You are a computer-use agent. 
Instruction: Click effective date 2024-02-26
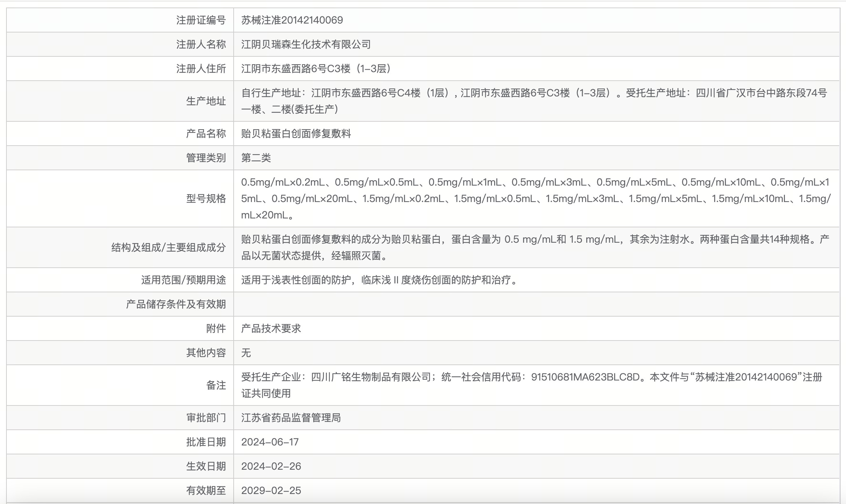[x=271, y=466]
